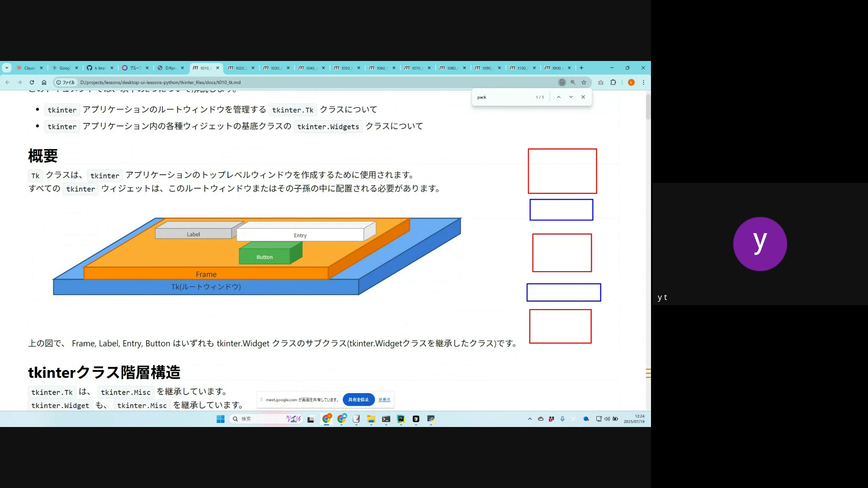Click the browser home icon
The image size is (868, 488).
click(x=44, y=82)
